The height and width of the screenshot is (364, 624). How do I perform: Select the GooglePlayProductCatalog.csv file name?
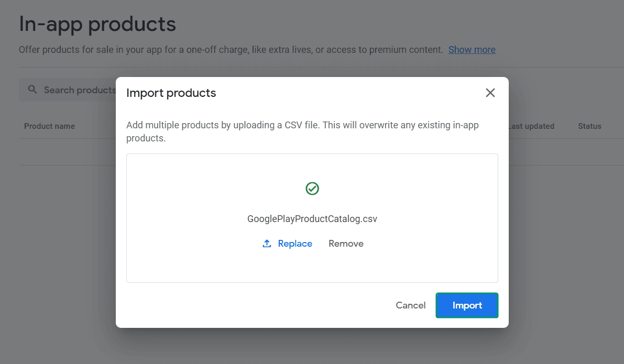(312, 218)
